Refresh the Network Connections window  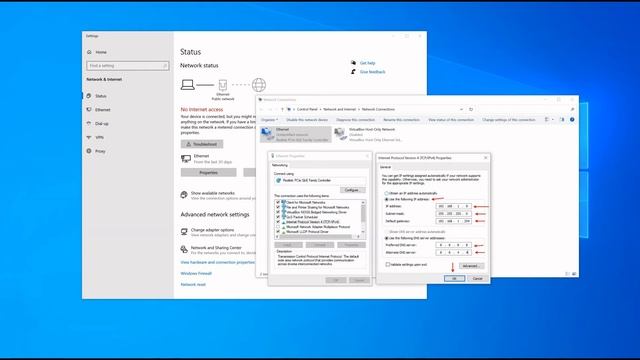[471, 109]
